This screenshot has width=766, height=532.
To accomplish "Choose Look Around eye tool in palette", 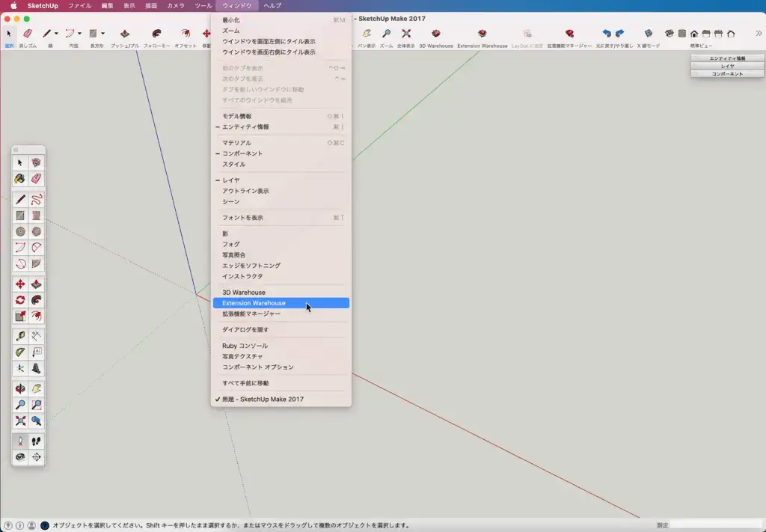I will tap(20, 457).
